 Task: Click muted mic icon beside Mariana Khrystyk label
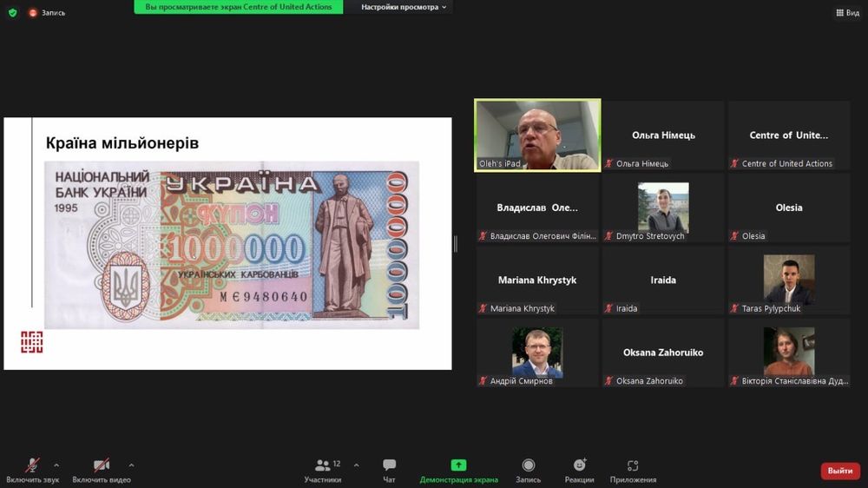[483, 308]
